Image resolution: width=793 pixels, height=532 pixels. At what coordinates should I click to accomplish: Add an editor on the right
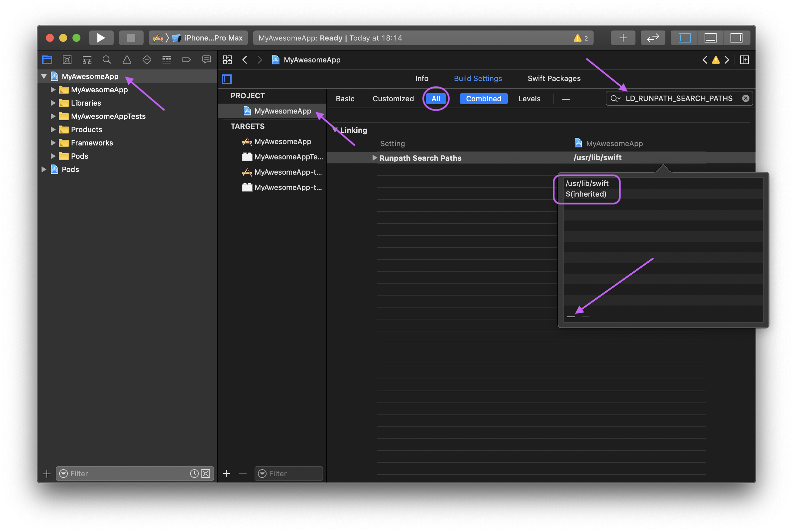coord(744,60)
